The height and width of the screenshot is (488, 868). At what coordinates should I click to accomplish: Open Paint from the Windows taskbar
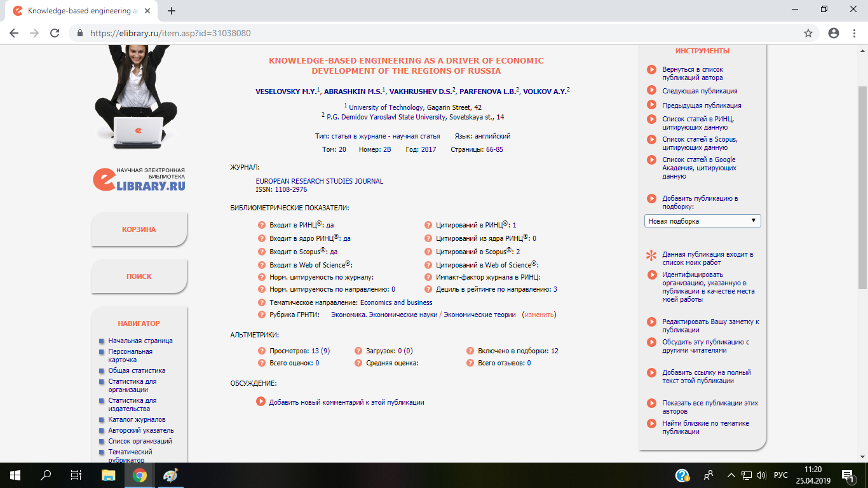[x=172, y=475]
